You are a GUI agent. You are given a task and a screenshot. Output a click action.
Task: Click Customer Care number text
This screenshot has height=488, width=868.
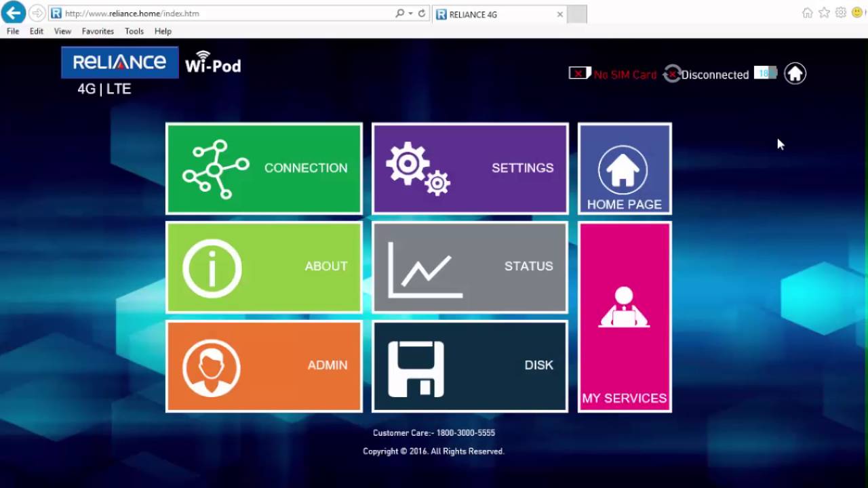tap(434, 432)
